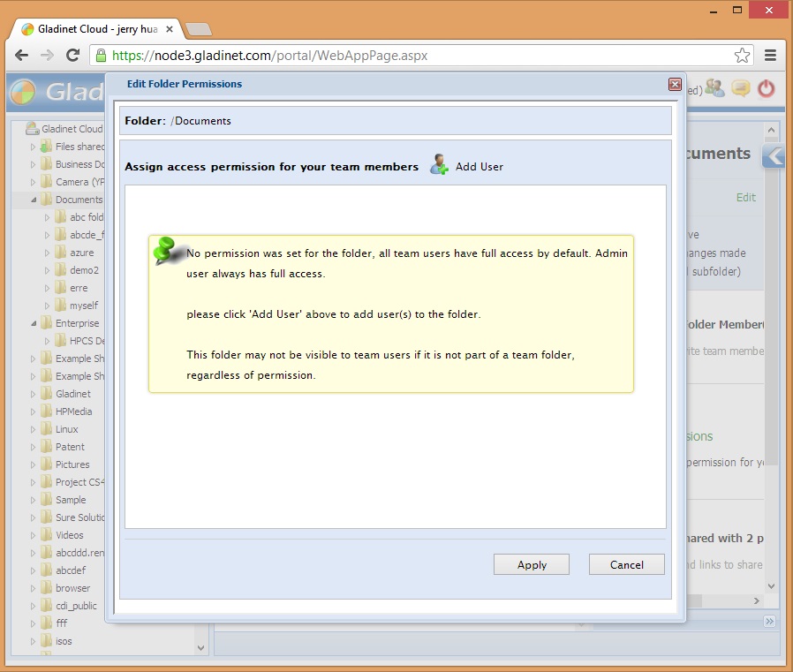Click the Cancel button
Viewport: 793px width, 672px height.
(626, 564)
